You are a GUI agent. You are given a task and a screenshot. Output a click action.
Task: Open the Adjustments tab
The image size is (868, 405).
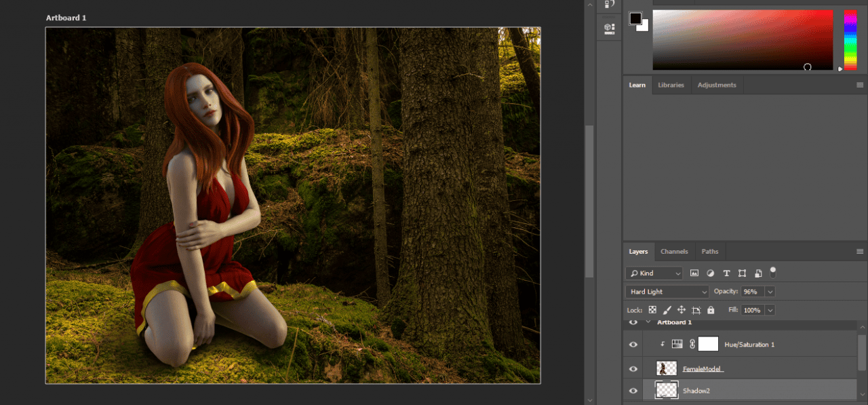click(x=717, y=85)
